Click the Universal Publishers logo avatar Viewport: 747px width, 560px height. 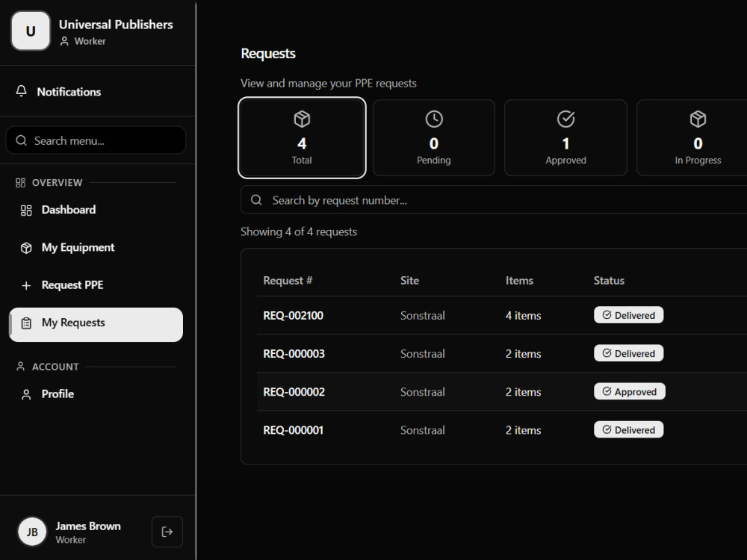31,31
